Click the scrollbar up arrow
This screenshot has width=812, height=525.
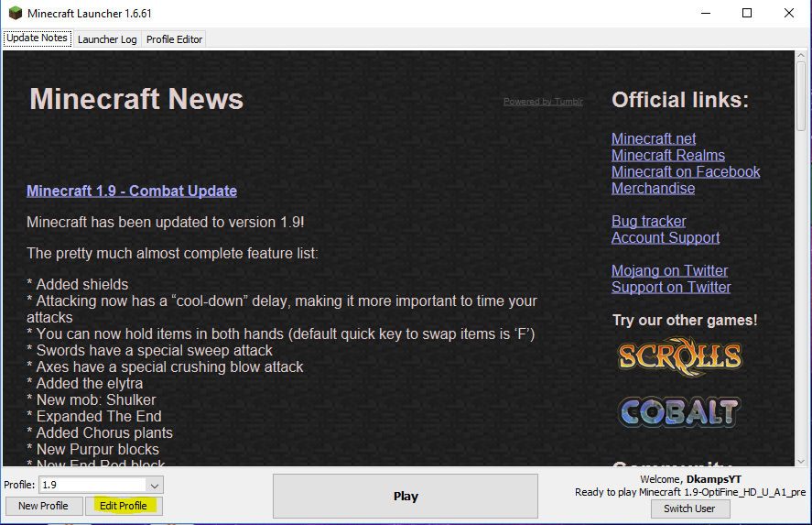coord(801,55)
